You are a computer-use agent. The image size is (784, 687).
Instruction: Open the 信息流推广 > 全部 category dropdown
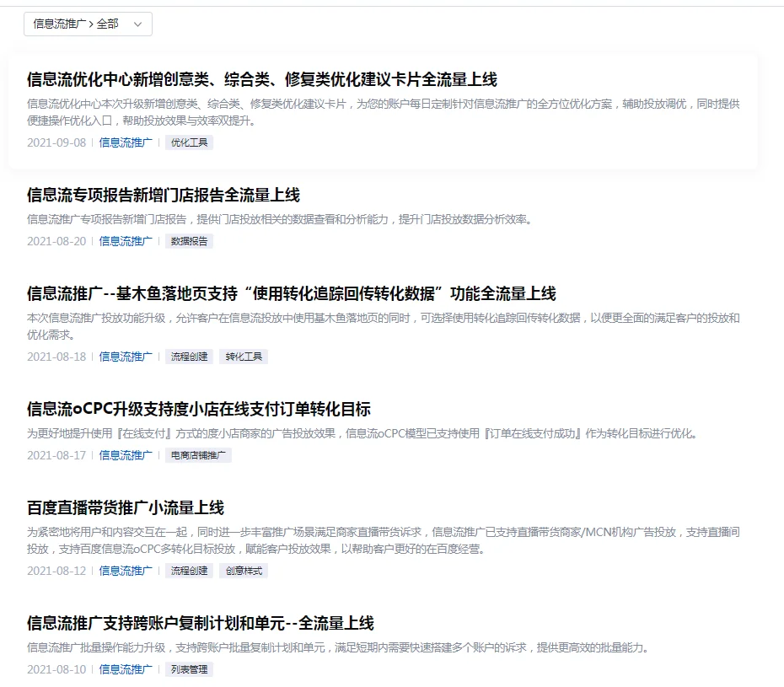(x=88, y=24)
